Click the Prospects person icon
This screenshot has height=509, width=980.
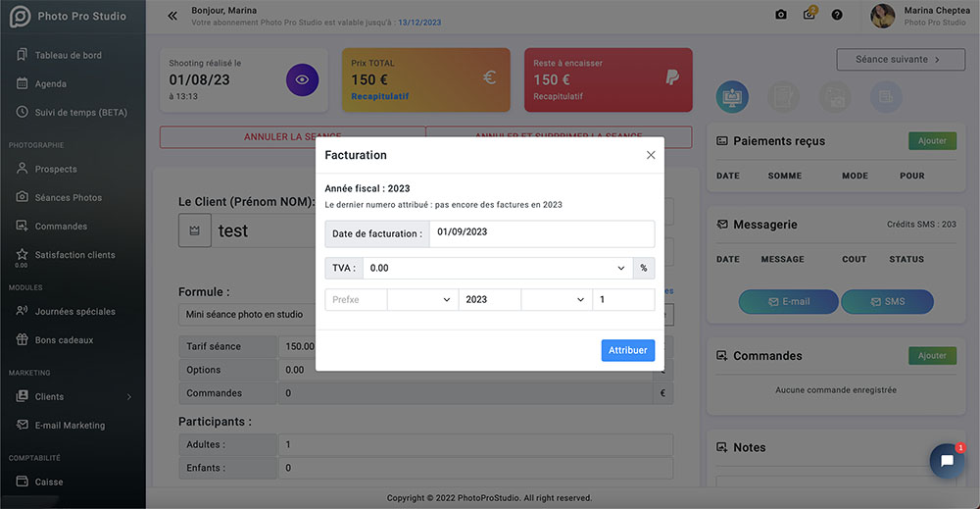(x=22, y=169)
